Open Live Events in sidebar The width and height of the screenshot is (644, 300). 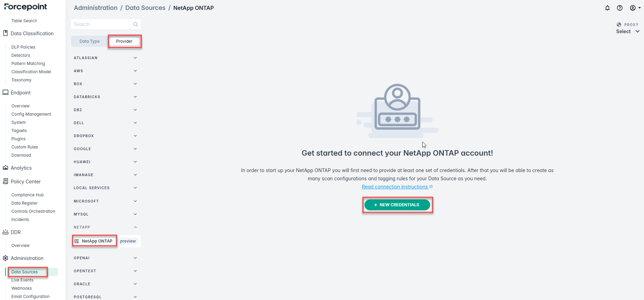click(23, 280)
